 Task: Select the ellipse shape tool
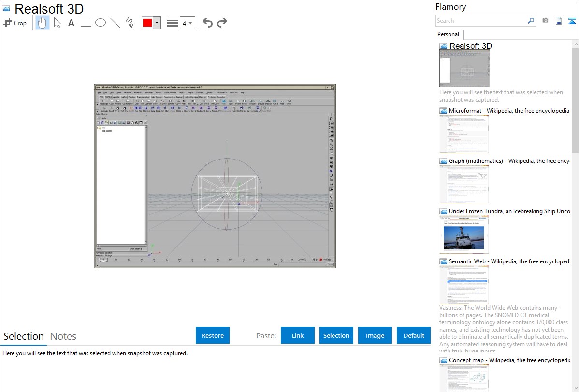(x=101, y=23)
